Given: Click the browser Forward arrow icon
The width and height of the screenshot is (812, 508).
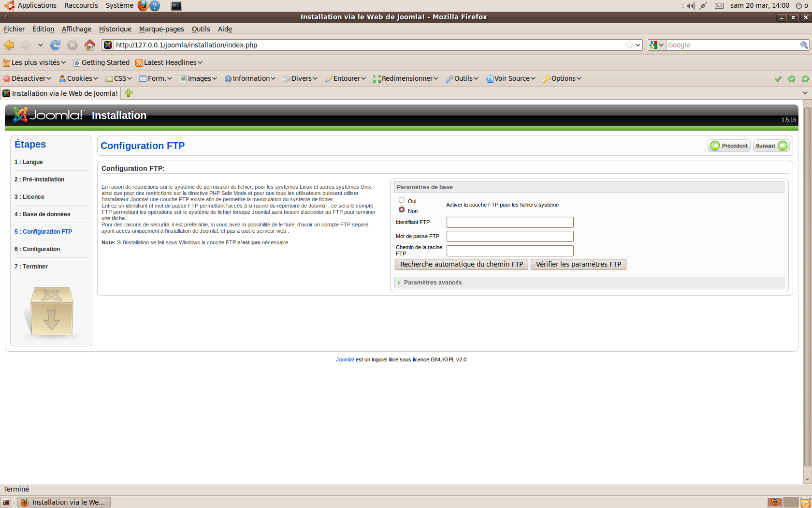Looking at the screenshot, I should pyautogui.click(x=26, y=45).
